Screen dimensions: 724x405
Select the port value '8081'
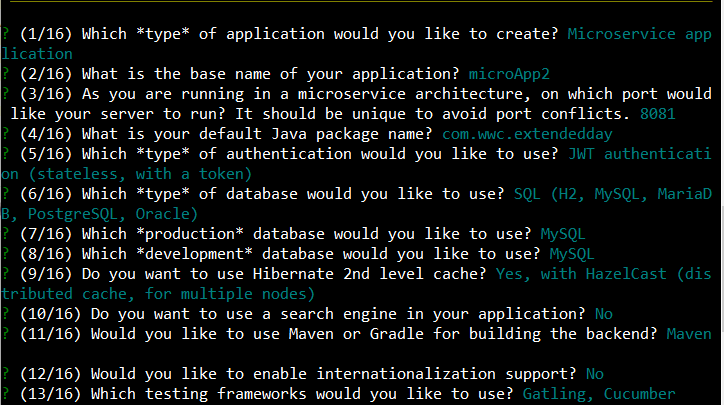[x=658, y=114]
